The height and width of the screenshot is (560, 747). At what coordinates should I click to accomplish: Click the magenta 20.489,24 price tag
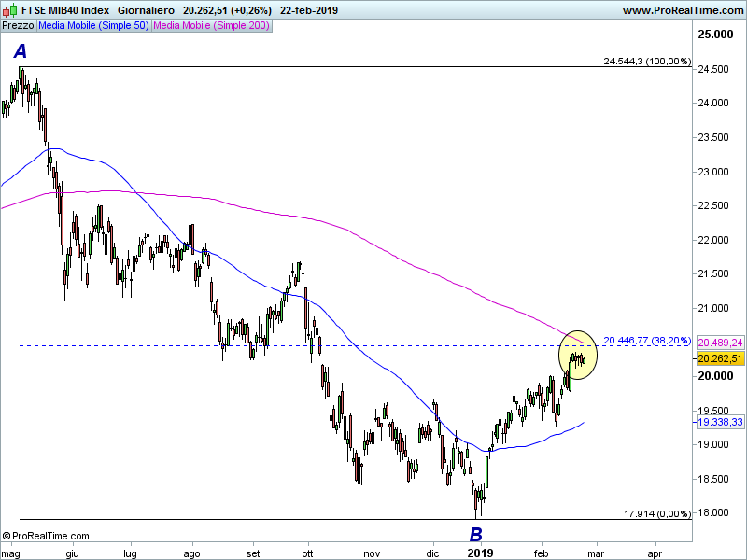click(720, 343)
